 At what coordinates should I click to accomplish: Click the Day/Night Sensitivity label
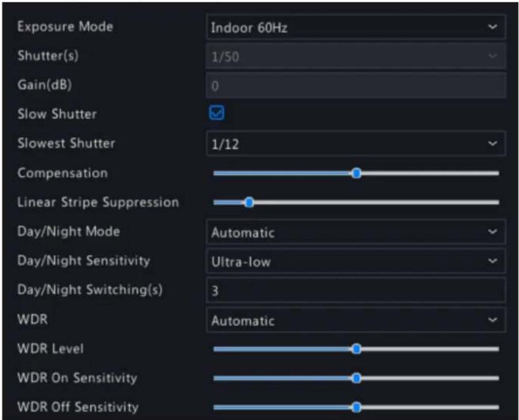(x=84, y=260)
